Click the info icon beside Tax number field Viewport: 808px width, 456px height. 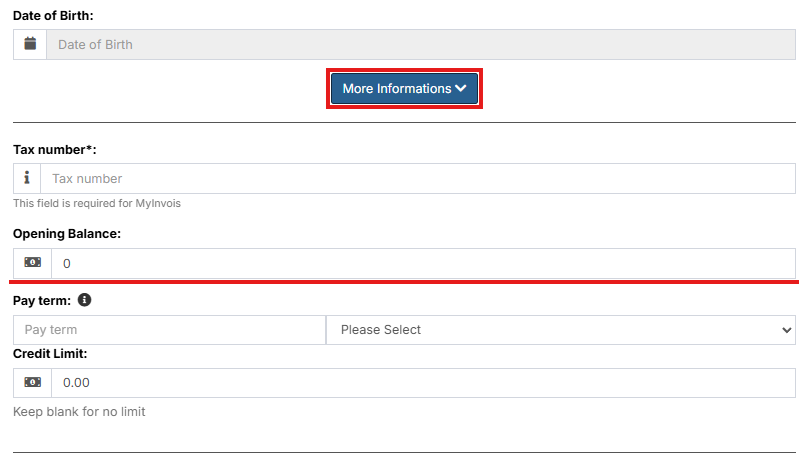[x=27, y=178]
